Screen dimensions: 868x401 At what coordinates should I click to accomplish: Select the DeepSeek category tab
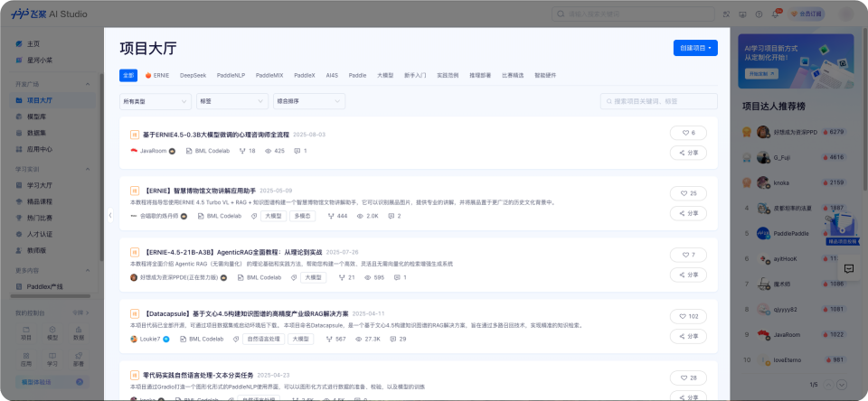[x=193, y=75]
